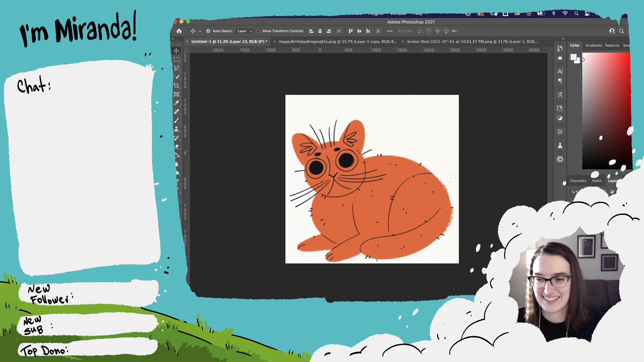Open the Paragraph panel icon

coord(560,81)
